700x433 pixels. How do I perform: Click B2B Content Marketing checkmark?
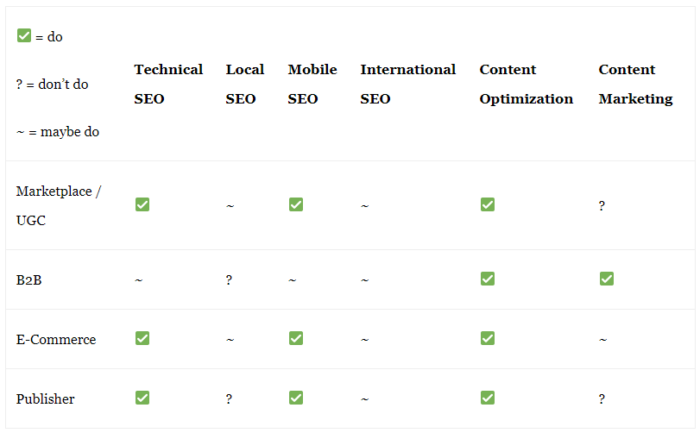607,279
